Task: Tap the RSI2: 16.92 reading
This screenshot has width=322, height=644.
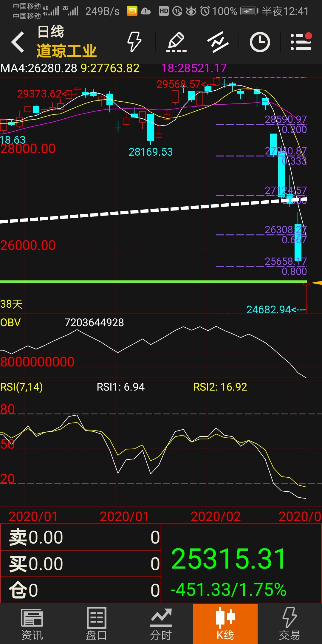Action: click(x=220, y=387)
